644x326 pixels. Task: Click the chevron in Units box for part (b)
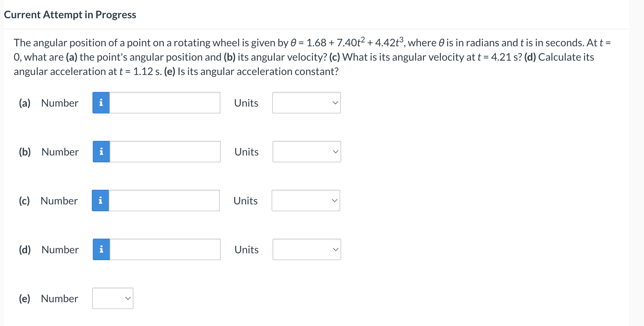pyautogui.click(x=335, y=152)
